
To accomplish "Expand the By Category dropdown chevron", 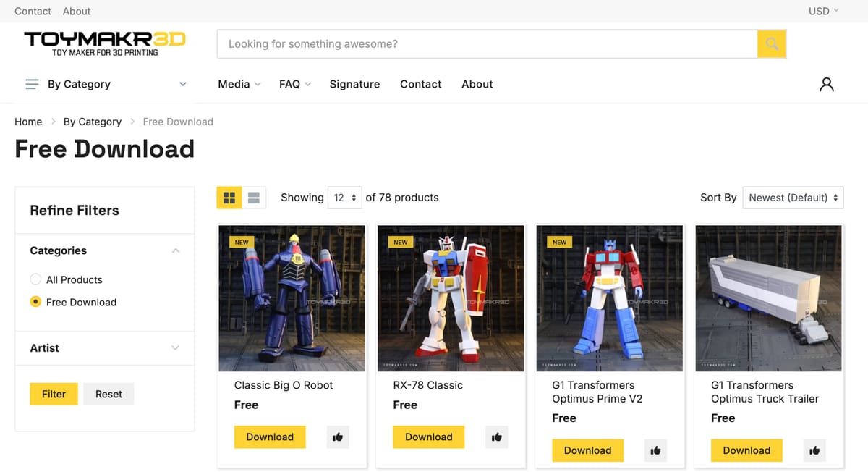I will point(183,84).
